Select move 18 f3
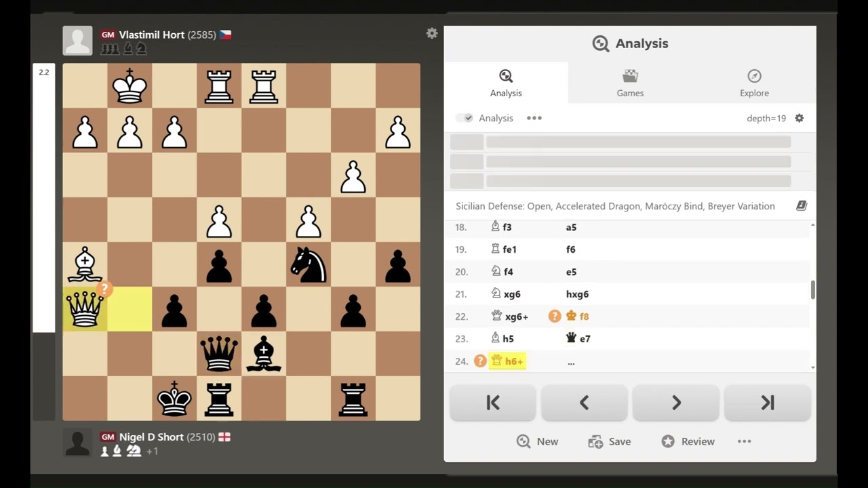Image resolution: width=868 pixels, height=488 pixels. tap(501, 227)
